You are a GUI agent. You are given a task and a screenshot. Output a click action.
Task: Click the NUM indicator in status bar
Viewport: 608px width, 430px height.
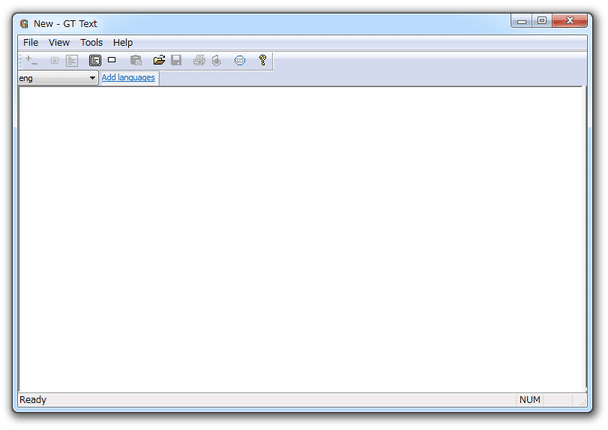[x=530, y=399]
